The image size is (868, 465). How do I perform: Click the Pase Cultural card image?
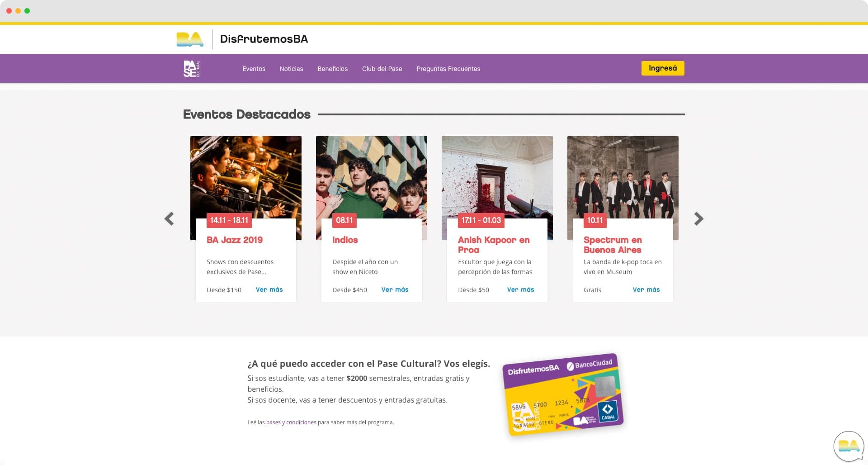click(563, 394)
